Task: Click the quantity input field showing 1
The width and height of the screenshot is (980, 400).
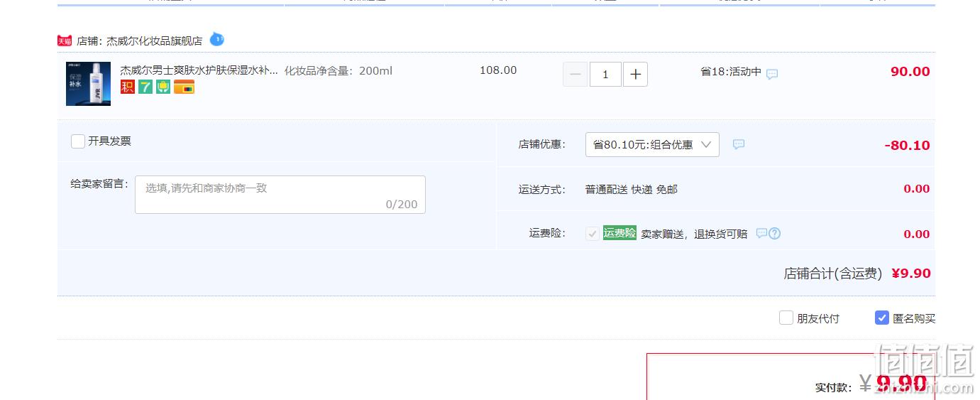Action: click(x=605, y=74)
